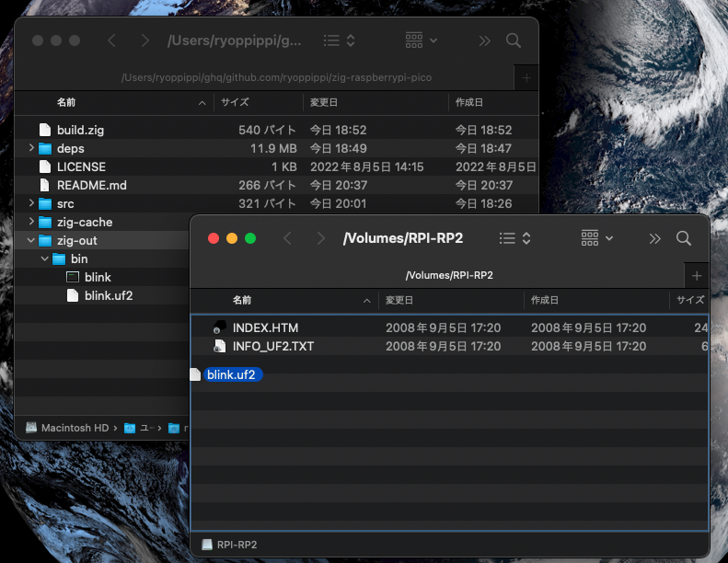Collapse the zig-out folder

pos(31,240)
